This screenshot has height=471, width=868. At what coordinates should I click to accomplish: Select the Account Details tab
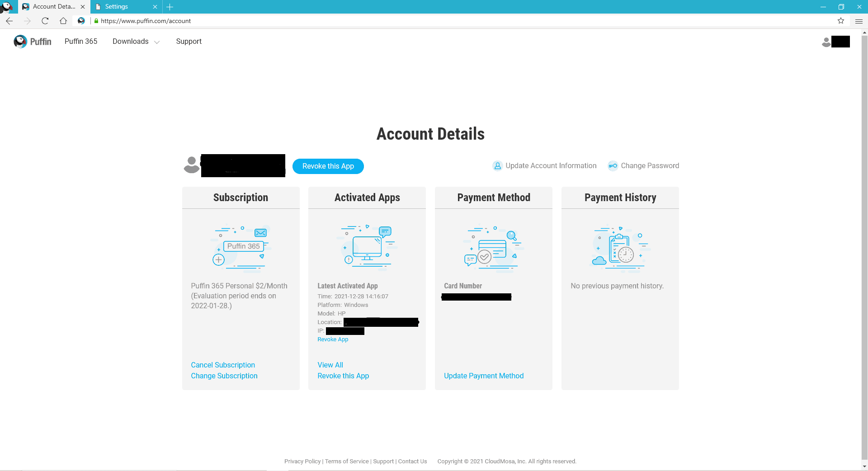[54, 7]
